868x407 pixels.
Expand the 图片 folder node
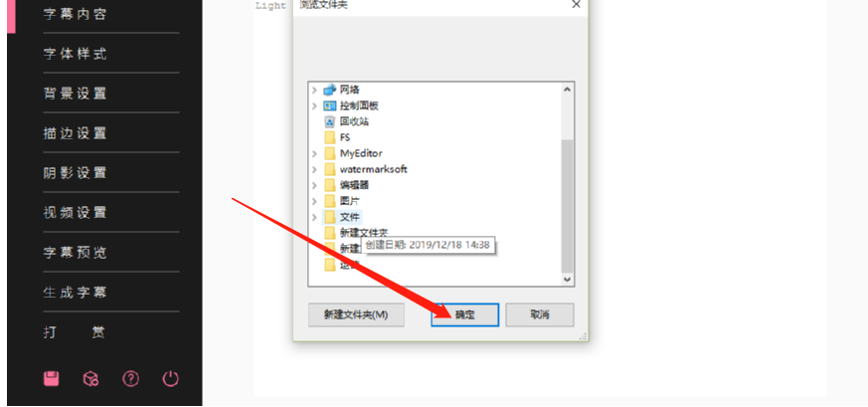[314, 201]
